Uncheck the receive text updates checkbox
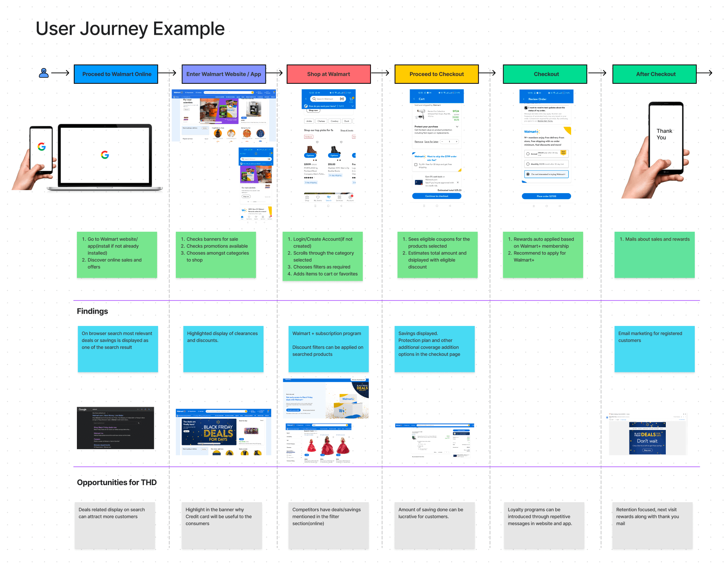The width and height of the screenshot is (728, 567). 526,108
